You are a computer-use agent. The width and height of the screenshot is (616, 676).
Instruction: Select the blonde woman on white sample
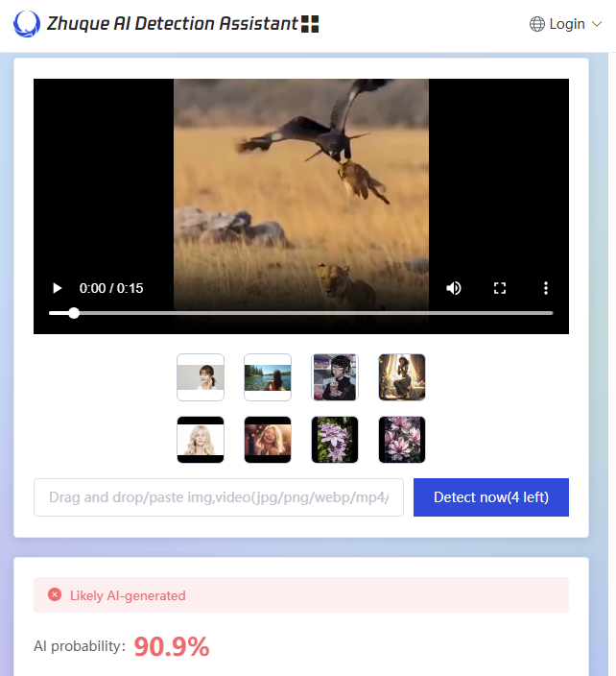201,440
